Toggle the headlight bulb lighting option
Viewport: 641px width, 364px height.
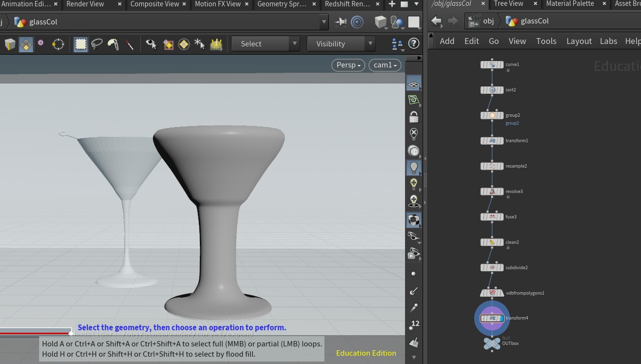click(x=414, y=168)
